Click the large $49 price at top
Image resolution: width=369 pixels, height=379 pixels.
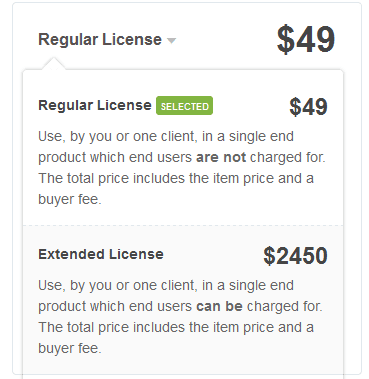(306, 40)
